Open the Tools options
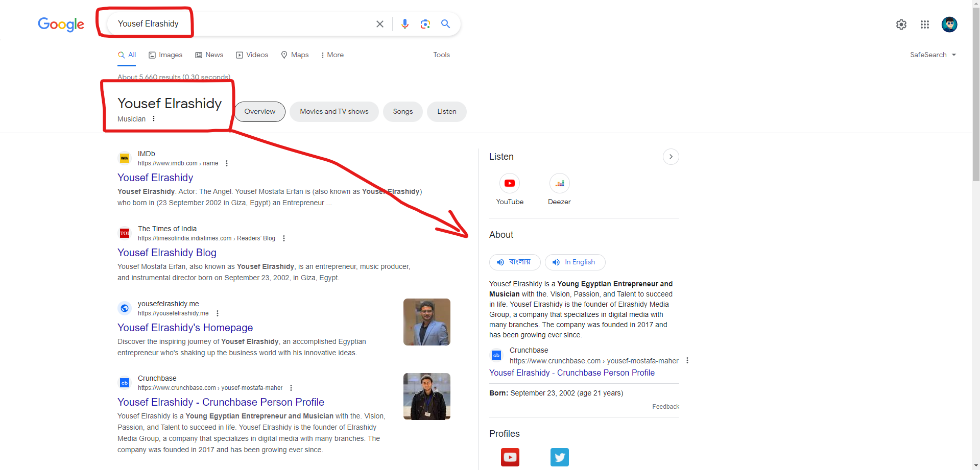Screen dimensions: 980x470 pyautogui.click(x=441, y=55)
